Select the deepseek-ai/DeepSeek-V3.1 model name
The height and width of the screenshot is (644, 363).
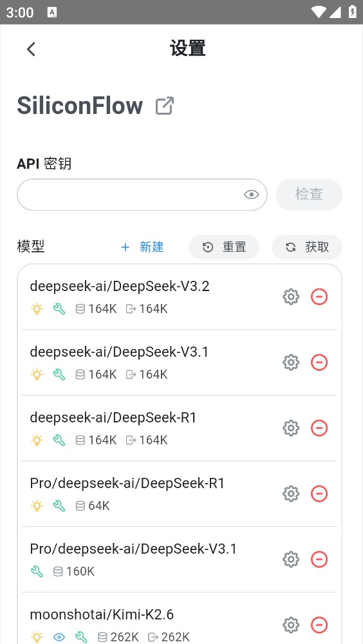pyautogui.click(x=119, y=352)
